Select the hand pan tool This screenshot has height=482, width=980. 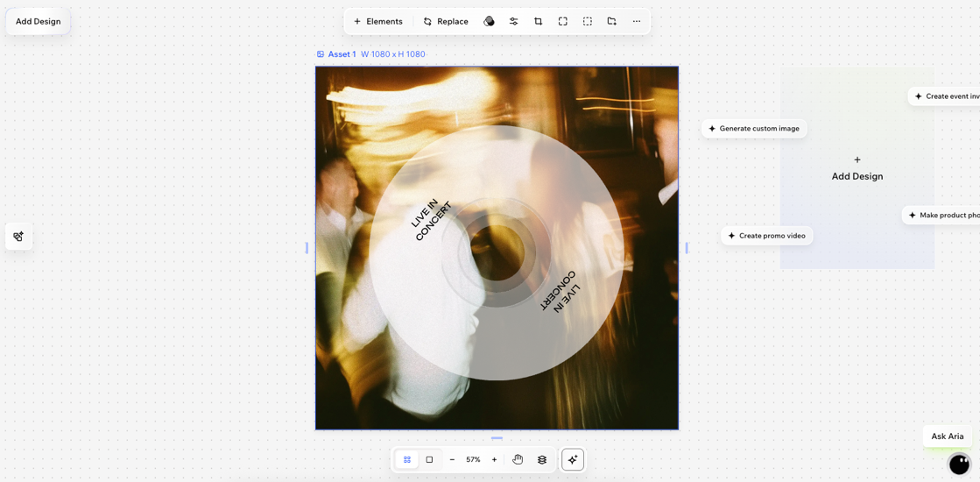(x=518, y=459)
